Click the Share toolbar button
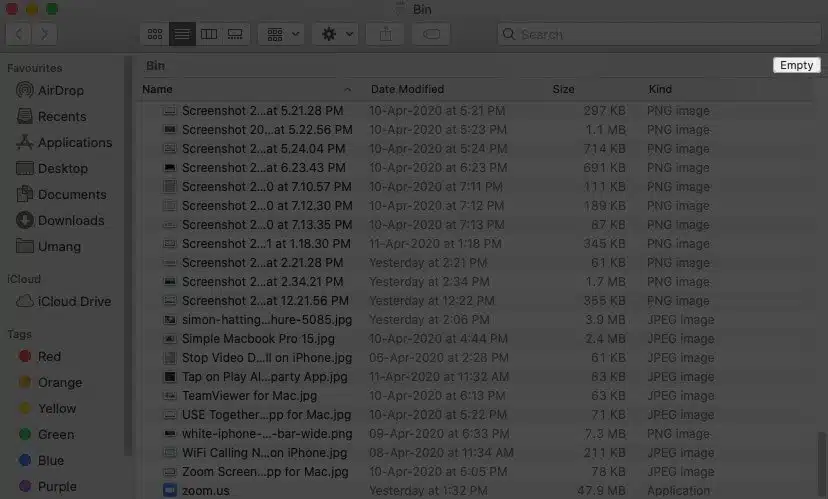828x499 pixels. (386, 34)
